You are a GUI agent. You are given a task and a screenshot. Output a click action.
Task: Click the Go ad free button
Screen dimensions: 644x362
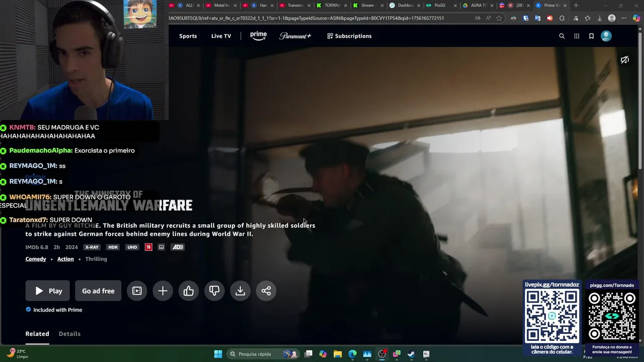click(98, 291)
